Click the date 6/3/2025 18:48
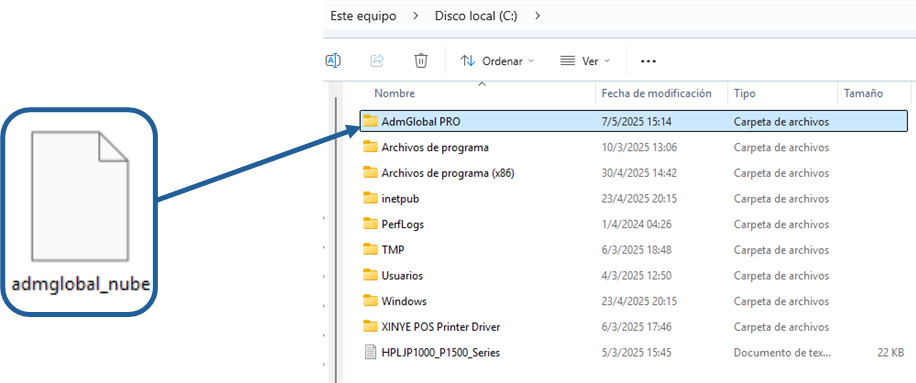 pos(636,250)
